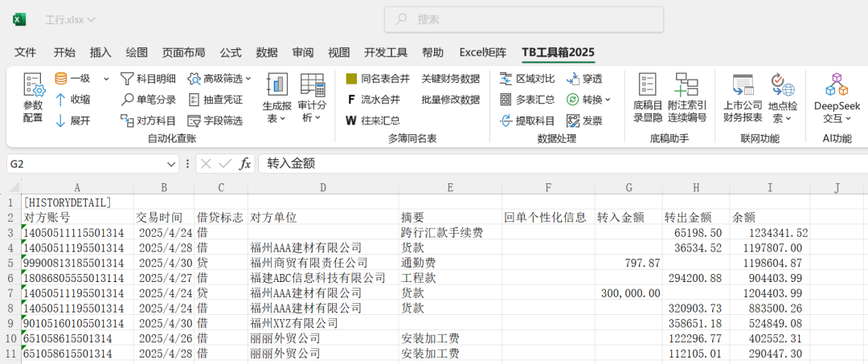Screen dimensions: 868x364
Task: Click the 一级 database level icon
Action: pos(61,79)
